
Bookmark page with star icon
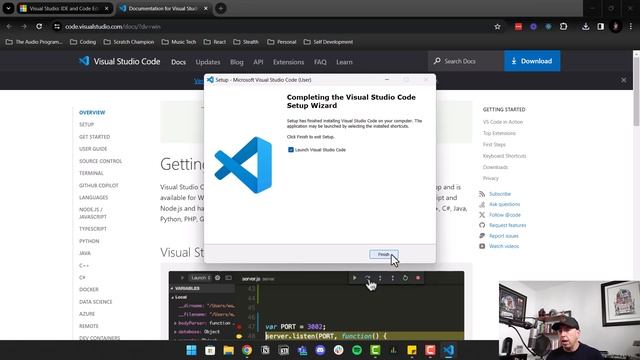point(497,27)
